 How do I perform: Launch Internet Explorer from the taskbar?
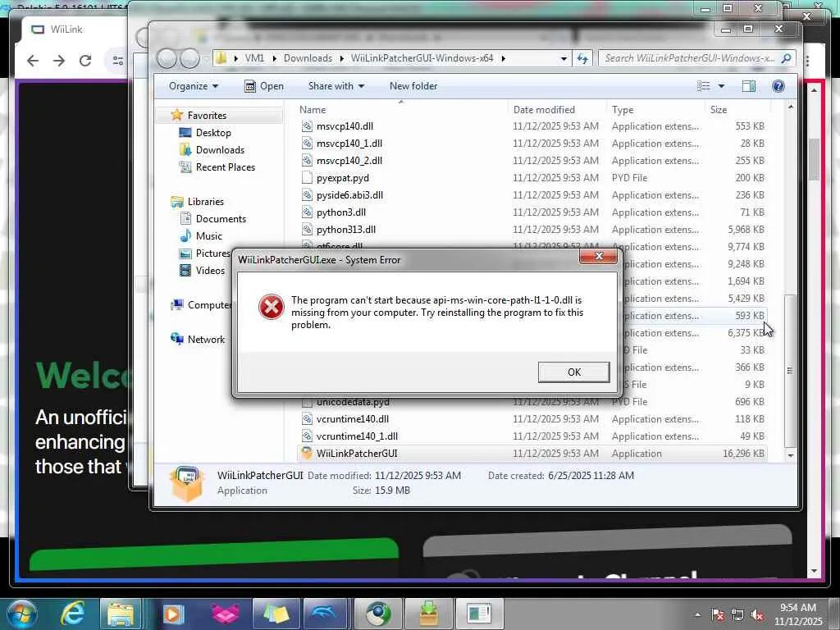(x=72, y=614)
